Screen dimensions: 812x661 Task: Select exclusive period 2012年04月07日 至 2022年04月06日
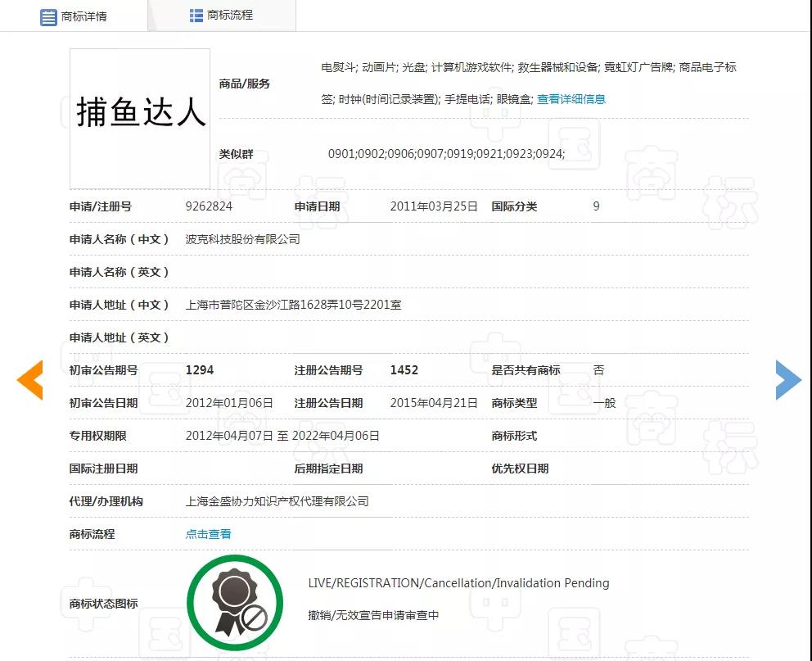[x=282, y=436]
